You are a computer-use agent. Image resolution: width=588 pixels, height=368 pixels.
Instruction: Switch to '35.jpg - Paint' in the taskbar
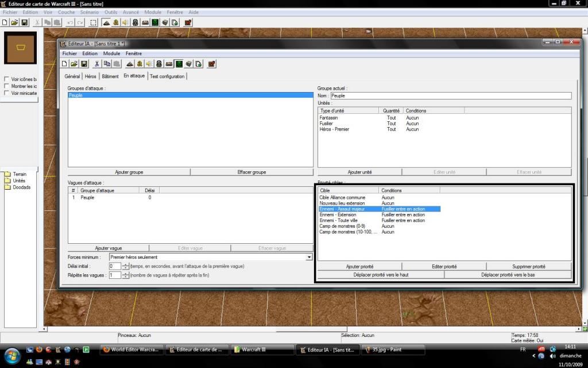pyautogui.click(x=393, y=350)
